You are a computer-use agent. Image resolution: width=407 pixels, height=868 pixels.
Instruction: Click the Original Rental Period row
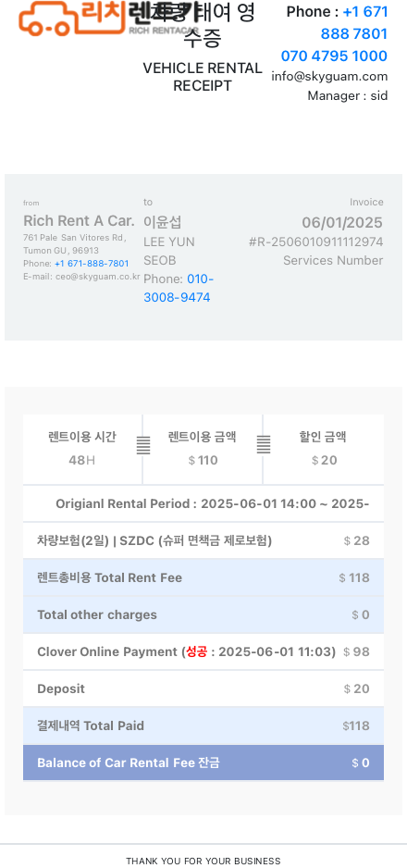click(203, 503)
